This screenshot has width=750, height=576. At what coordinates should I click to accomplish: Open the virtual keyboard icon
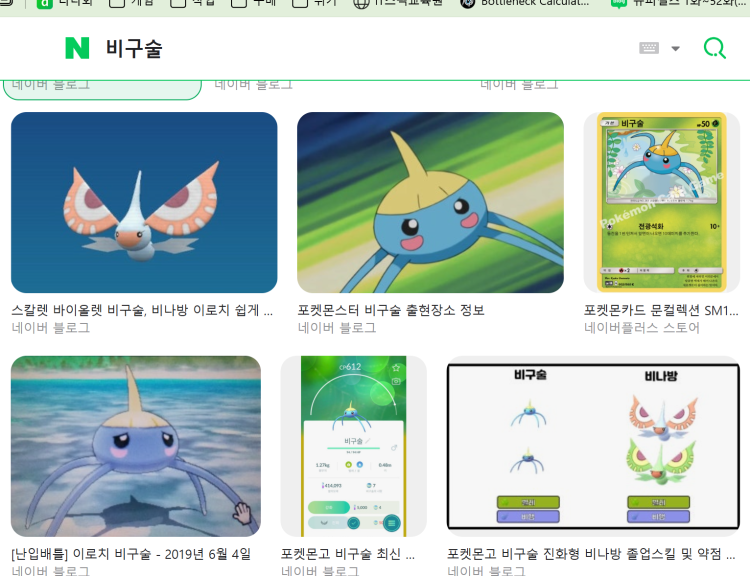click(649, 48)
